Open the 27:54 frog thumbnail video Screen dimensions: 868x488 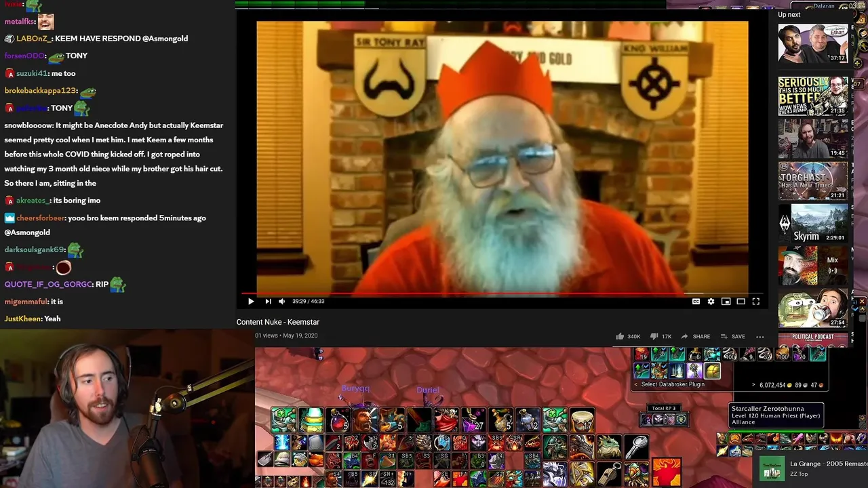pyautogui.click(x=812, y=308)
